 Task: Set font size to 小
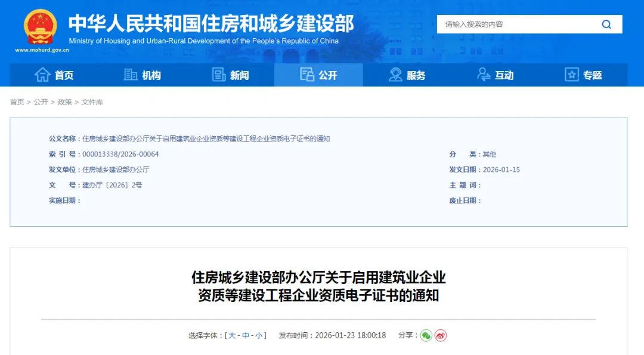pos(259,336)
